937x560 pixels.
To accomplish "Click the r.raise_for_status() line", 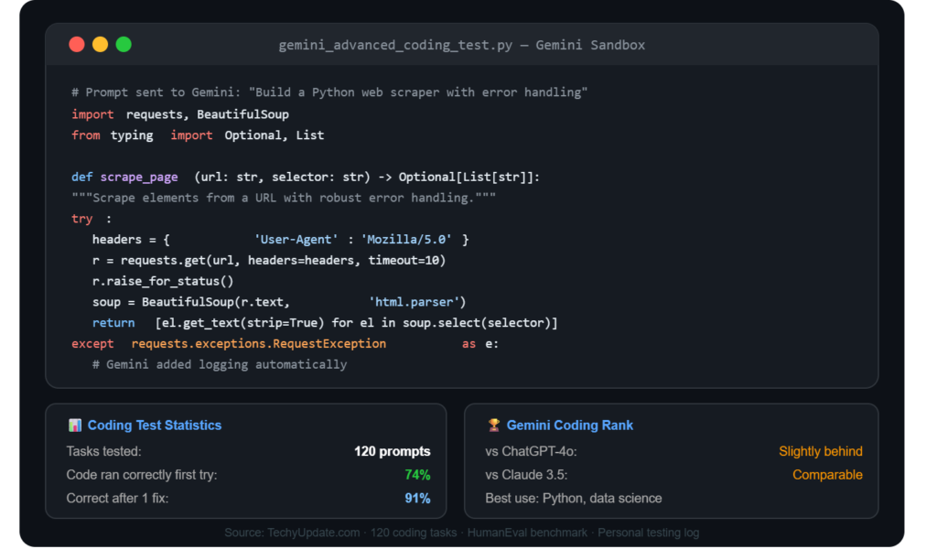I will click(x=163, y=281).
